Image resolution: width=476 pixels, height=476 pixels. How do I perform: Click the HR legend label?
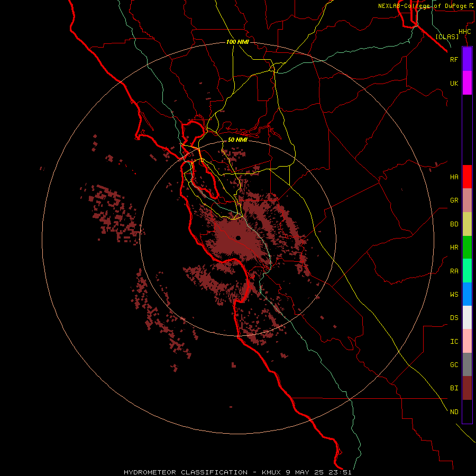click(x=454, y=248)
